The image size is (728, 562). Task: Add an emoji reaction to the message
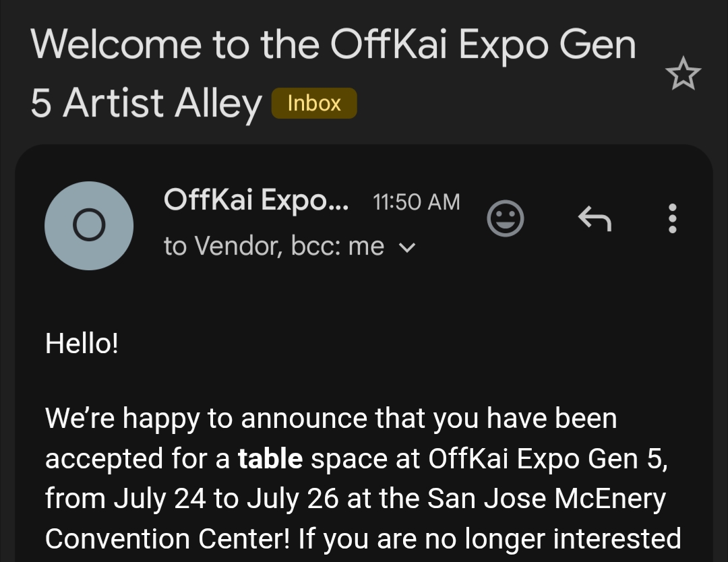point(506,218)
